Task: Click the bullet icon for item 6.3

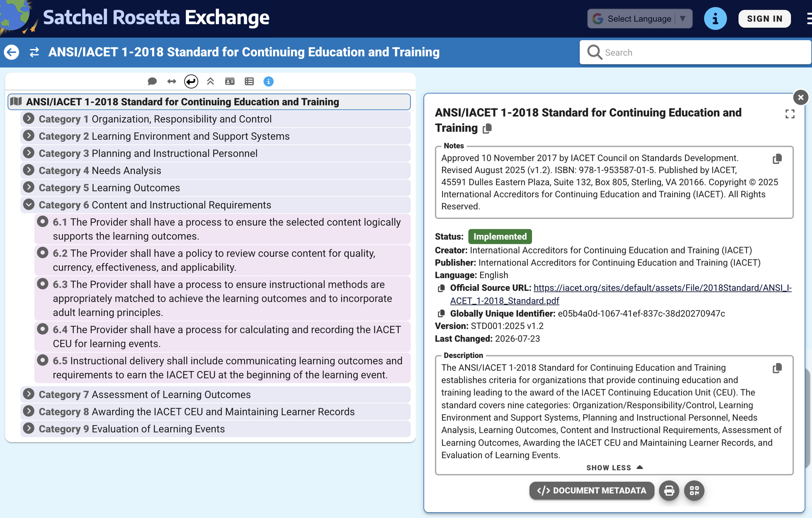Action: (x=43, y=284)
